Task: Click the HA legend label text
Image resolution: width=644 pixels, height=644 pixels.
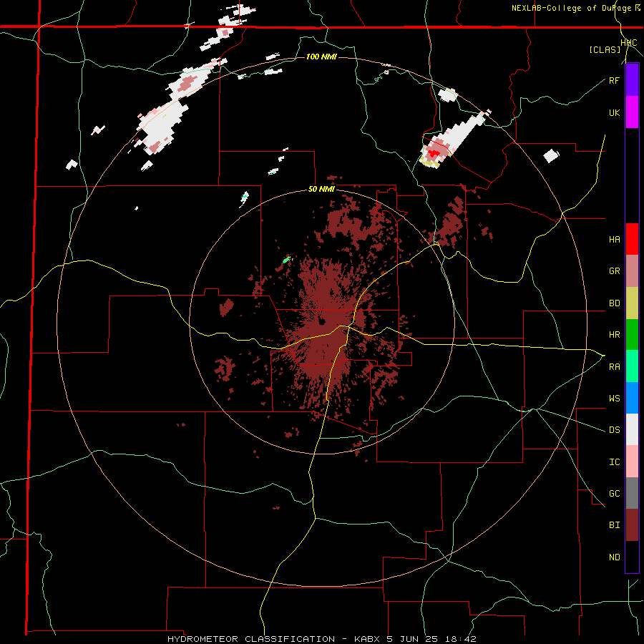Action: (614, 240)
